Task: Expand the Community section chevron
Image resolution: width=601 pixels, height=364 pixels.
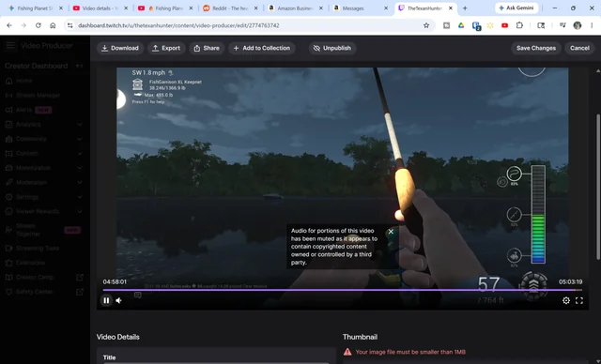Action: pyautogui.click(x=79, y=139)
